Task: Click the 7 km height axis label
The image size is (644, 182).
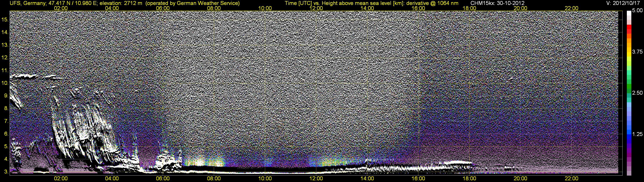Action: click(x=6, y=121)
